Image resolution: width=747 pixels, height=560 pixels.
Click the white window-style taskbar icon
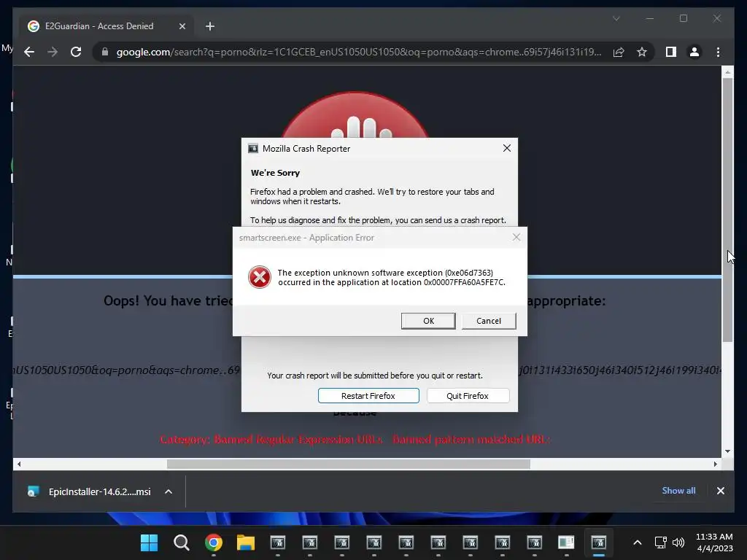566,542
